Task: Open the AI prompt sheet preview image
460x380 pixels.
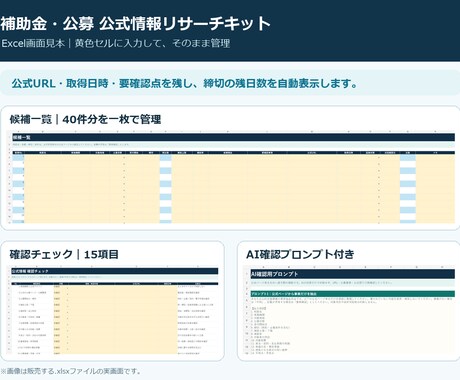Action: 349,310
